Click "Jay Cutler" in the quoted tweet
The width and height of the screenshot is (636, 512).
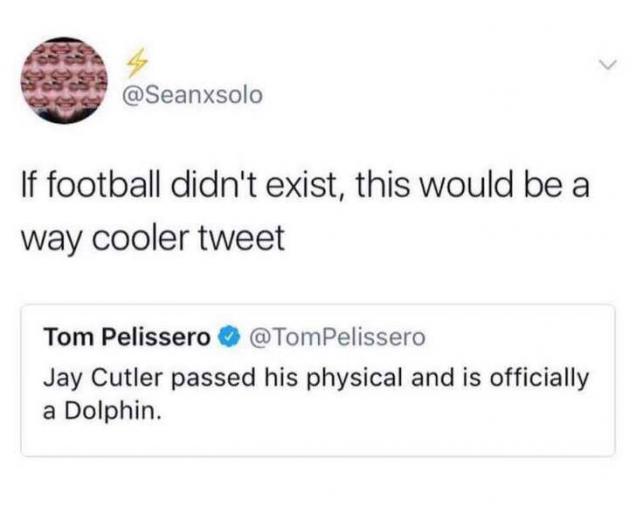click(x=88, y=379)
